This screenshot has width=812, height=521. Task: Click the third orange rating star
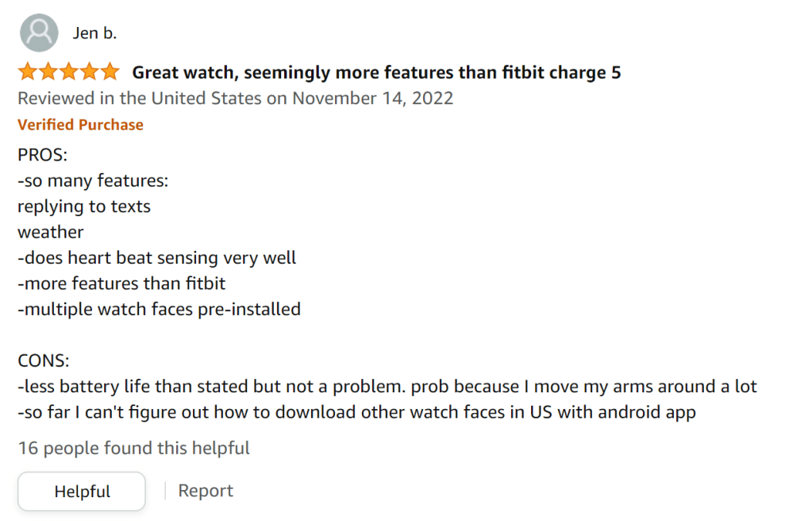pos(69,73)
